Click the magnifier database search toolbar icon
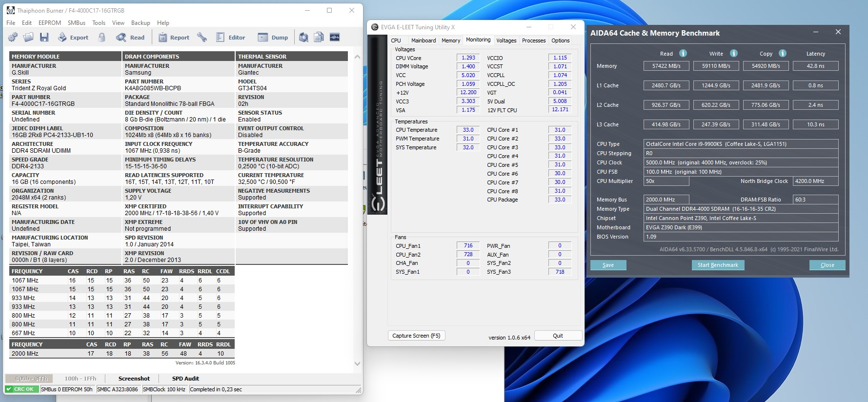This screenshot has width=868, height=402. [x=303, y=37]
